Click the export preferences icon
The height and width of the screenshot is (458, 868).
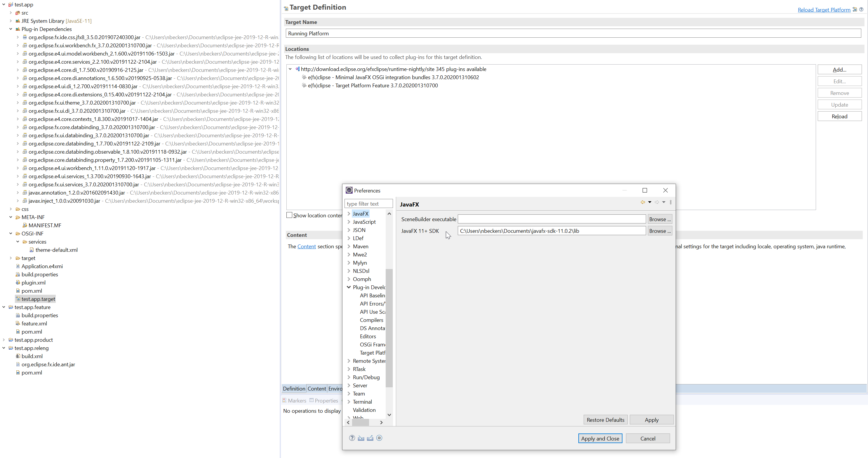click(370, 438)
